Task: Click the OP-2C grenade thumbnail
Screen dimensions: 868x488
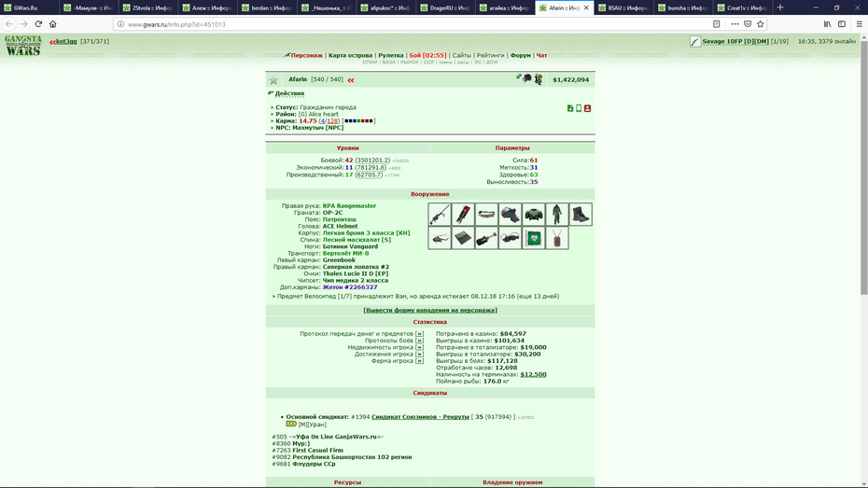Action: coord(463,215)
